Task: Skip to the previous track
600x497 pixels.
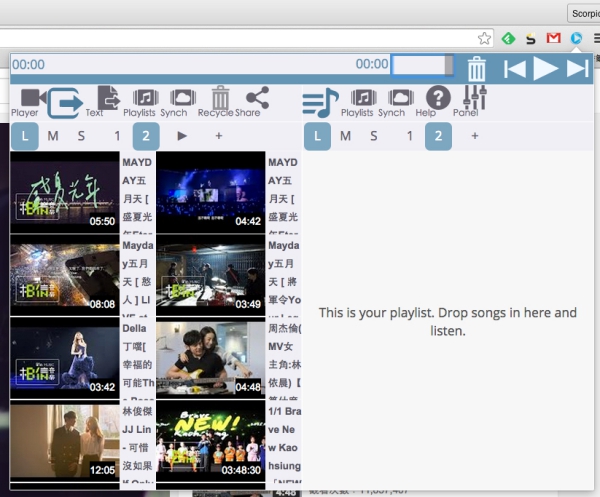Action: coord(514,68)
